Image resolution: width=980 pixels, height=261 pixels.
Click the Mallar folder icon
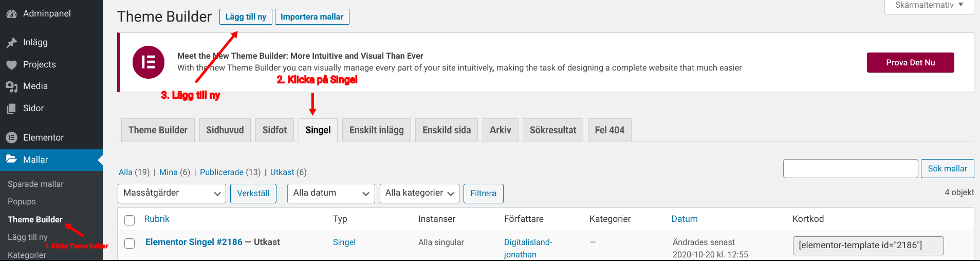[11, 160]
